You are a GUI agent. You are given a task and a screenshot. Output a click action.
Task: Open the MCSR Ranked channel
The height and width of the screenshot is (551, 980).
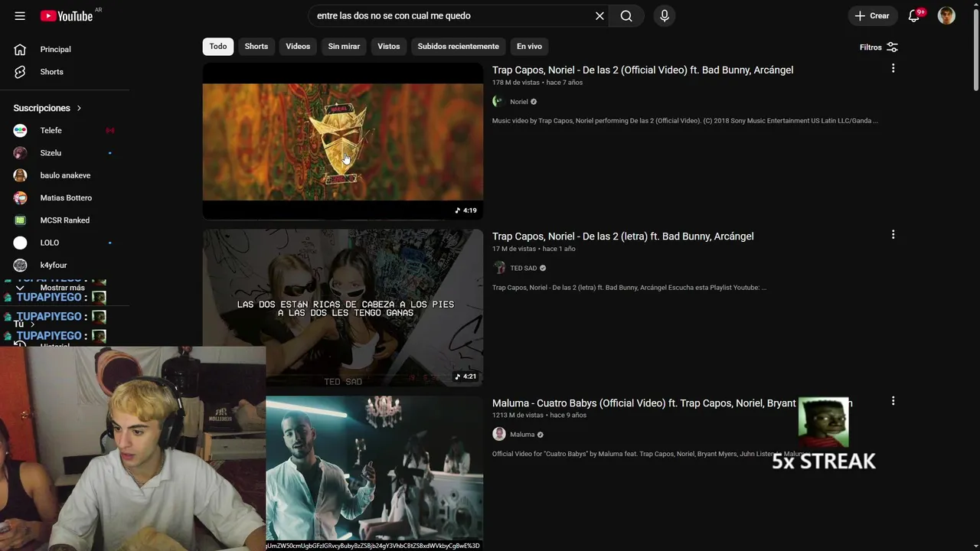[64, 220]
